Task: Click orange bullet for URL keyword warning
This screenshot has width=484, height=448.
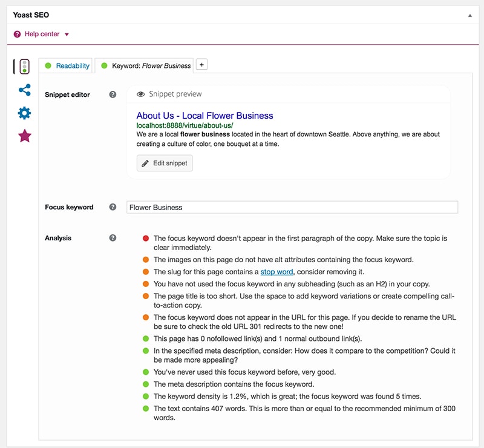Action: click(x=146, y=317)
